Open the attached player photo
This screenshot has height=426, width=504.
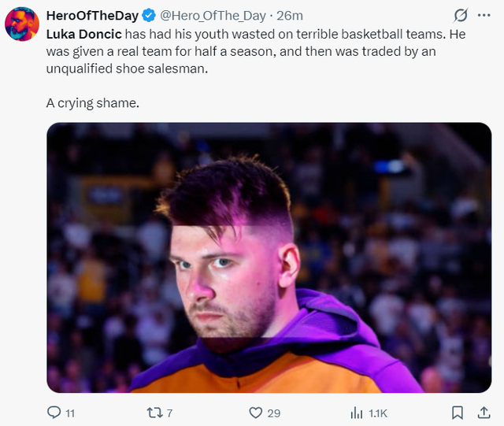click(x=269, y=257)
